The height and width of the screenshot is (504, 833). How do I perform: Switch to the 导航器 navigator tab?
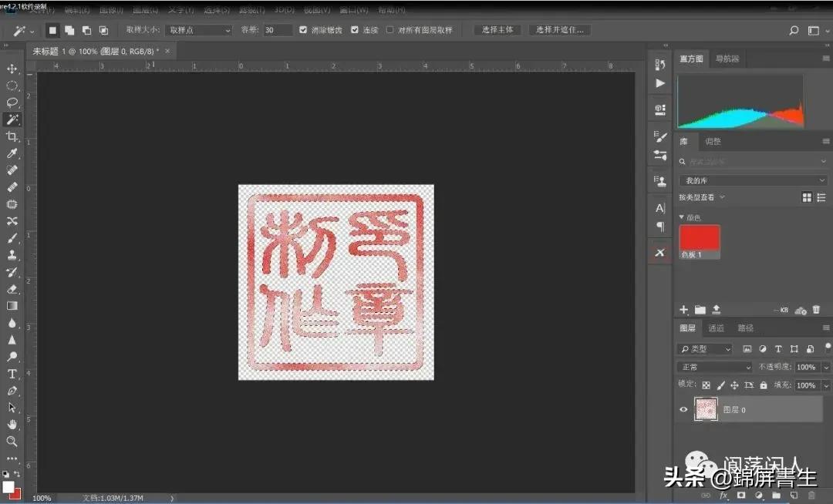(x=726, y=59)
